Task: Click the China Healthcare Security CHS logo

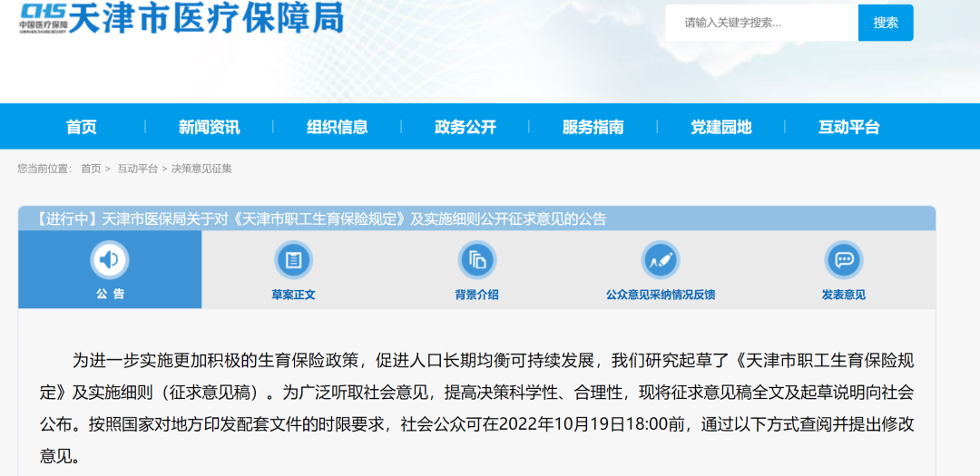Action: [x=43, y=17]
